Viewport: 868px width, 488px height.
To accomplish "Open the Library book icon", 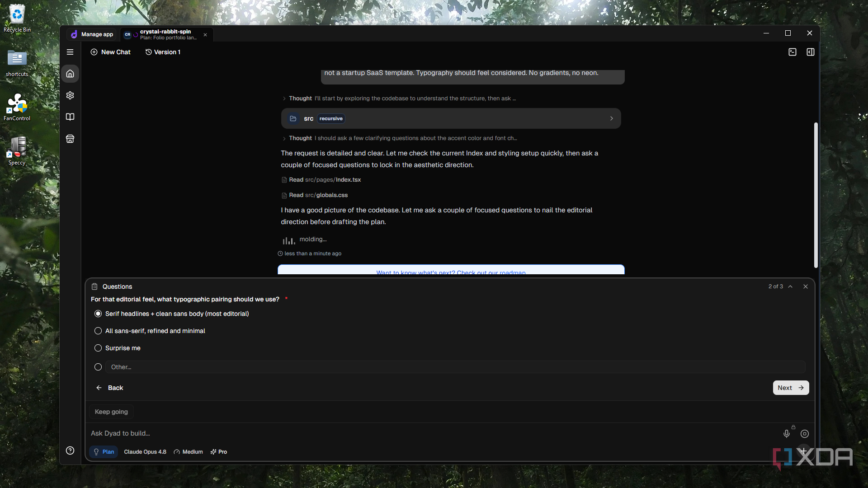I will (70, 117).
